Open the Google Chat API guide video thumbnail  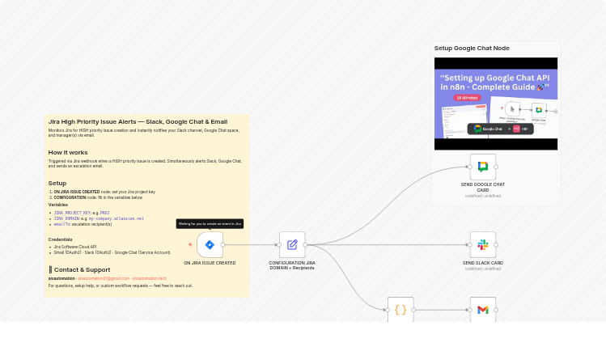(496, 104)
